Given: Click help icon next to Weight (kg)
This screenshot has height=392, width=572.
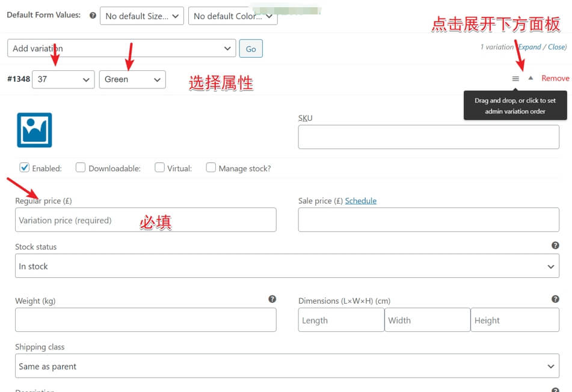Looking at the screenshot, I should point(272,299).
